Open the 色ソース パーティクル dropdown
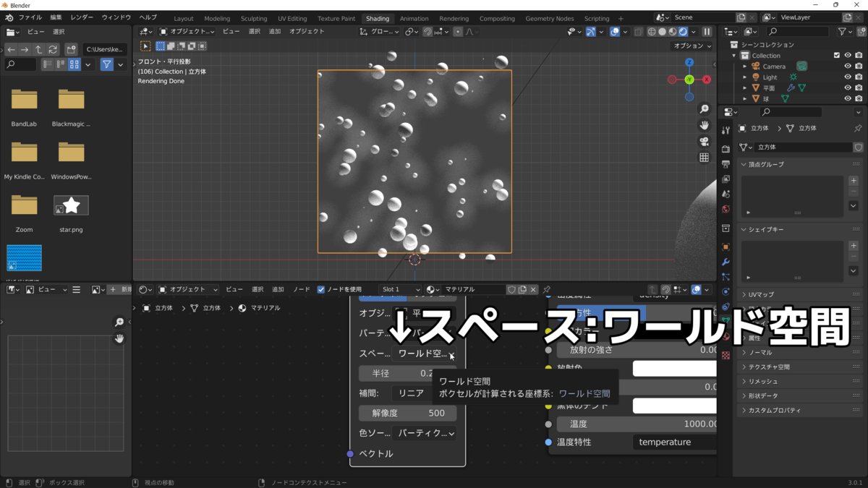The width and height of the screenshot is (868, 488). [x=425, y=433]
